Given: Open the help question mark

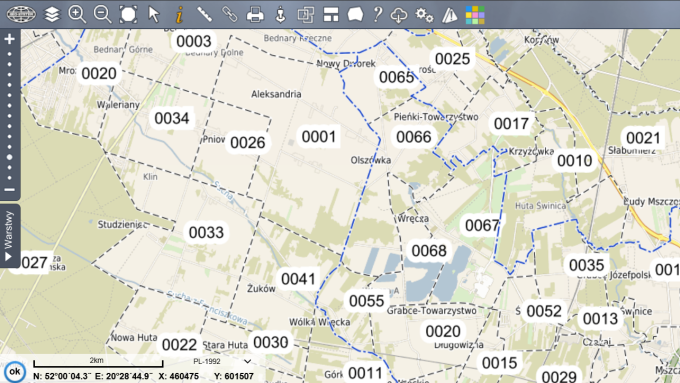Looking at the screenshot, I should coord(378,15).
